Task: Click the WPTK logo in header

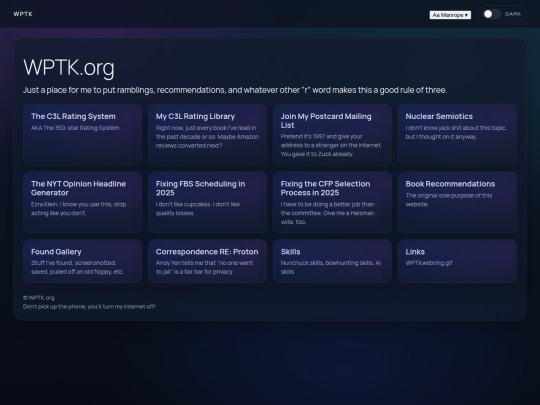Action: [23, 14]
